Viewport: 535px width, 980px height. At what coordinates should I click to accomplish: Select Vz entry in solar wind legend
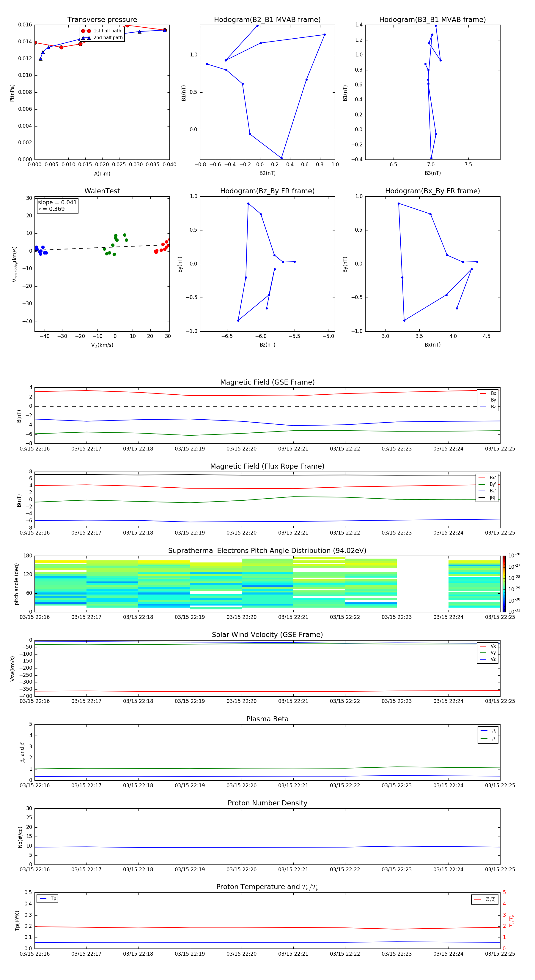[488, 659]
